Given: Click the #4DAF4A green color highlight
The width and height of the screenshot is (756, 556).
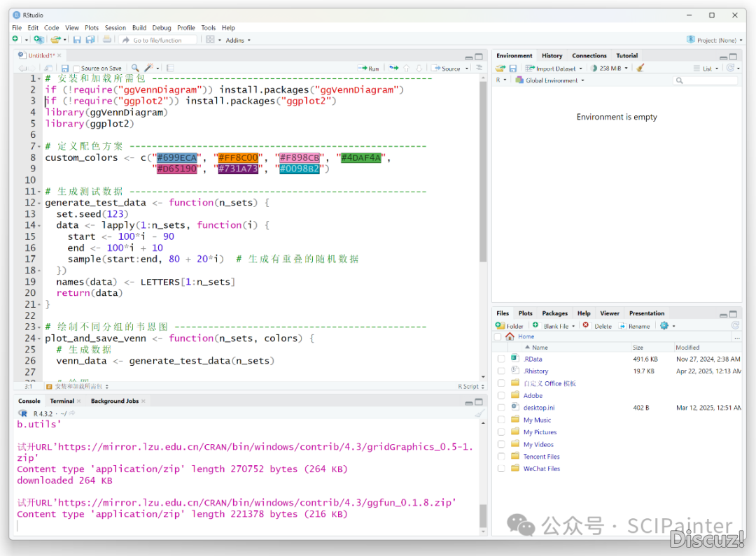Looking at the screenshot, I should point(360,157).
